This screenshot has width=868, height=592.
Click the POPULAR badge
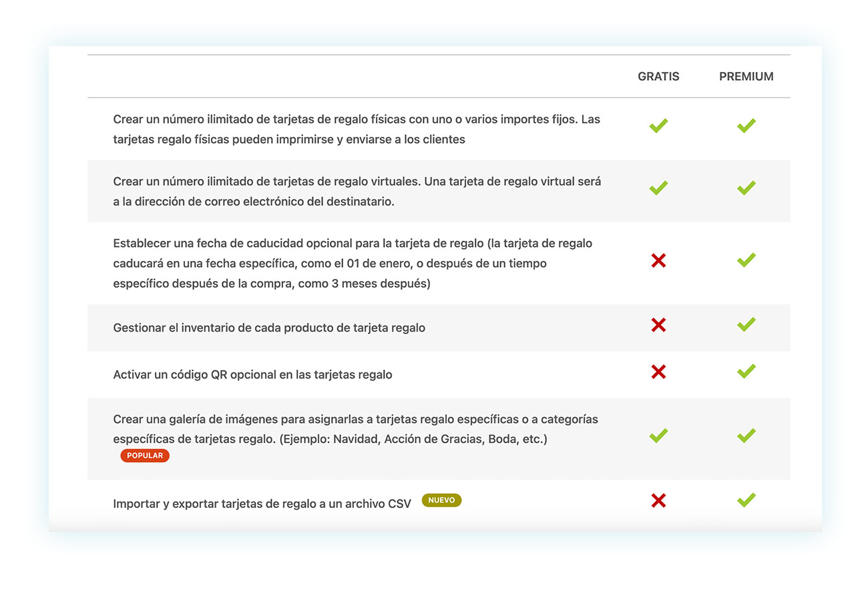145,456
